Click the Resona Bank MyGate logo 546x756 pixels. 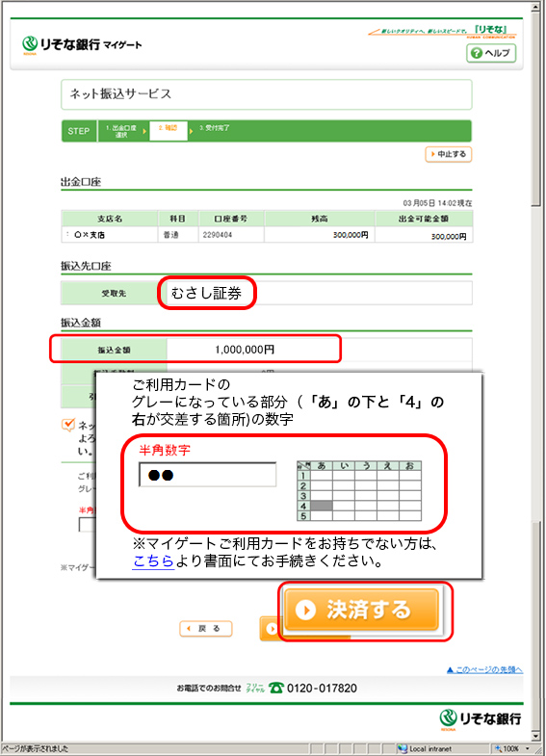[x=82, y=45]
